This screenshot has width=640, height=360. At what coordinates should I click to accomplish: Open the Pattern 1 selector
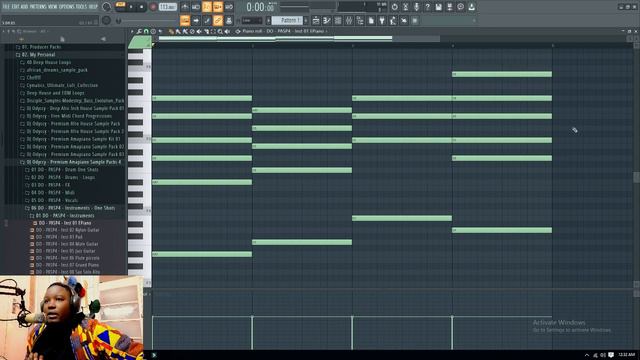click(x=287, y=20)
